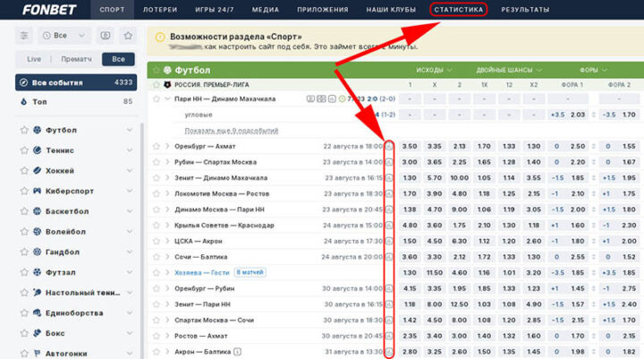Click table tennis icon in sidebar
The image size is (644, 359).
click(38, 293)
